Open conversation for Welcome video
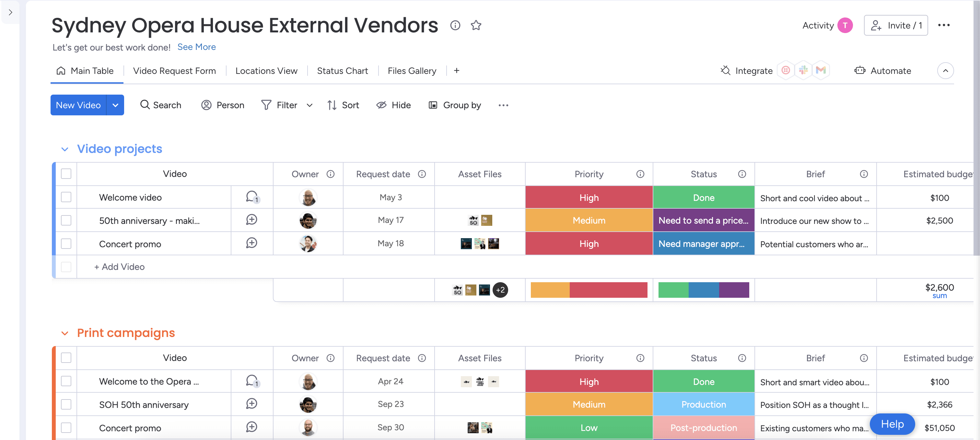This screenshot has width=980, height=440. 252,197
